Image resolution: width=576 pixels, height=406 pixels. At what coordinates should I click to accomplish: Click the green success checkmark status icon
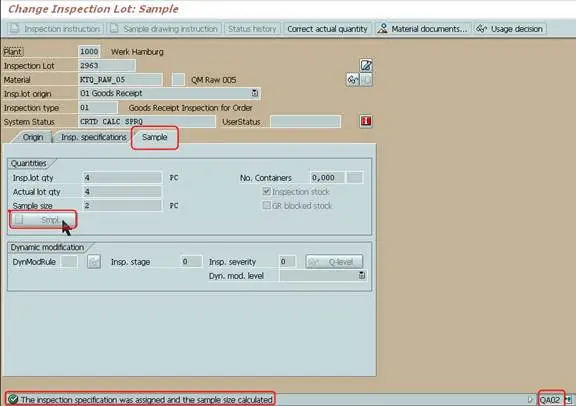coord(13,399)
